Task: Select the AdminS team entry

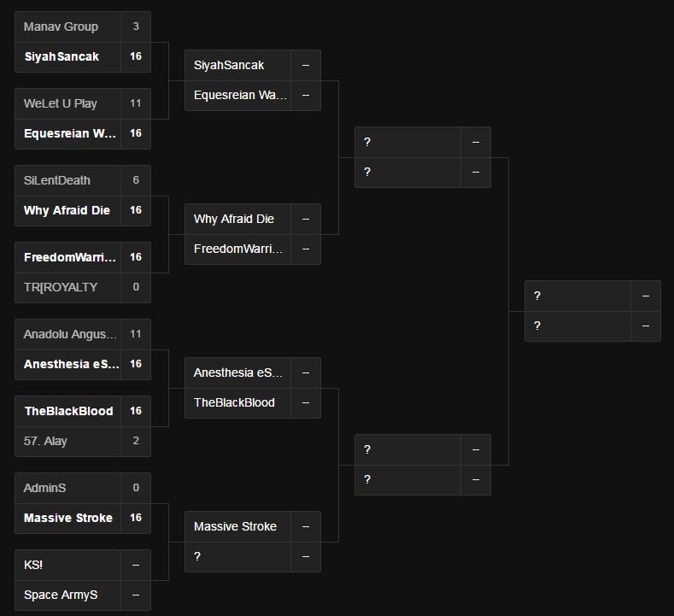Action: click(45, 488)
